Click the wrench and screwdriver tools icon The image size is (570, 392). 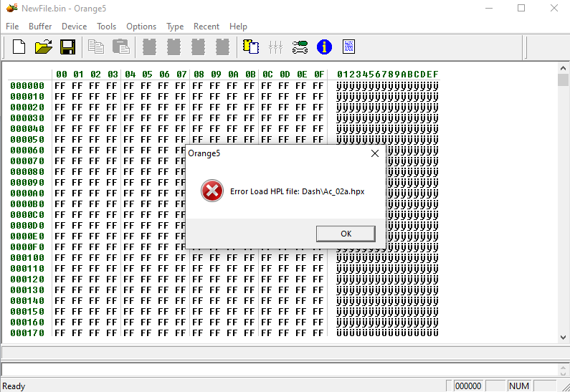(x=300, y=47)
